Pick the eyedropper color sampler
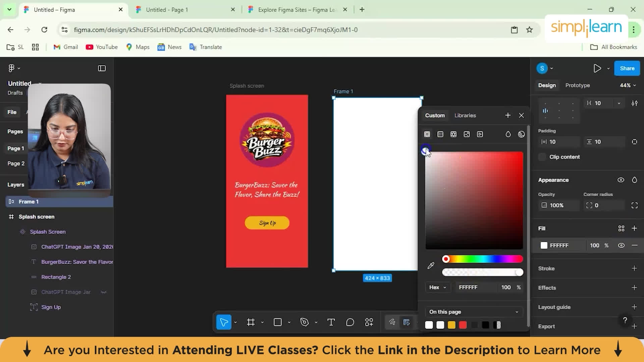 [x=431, y=266]
